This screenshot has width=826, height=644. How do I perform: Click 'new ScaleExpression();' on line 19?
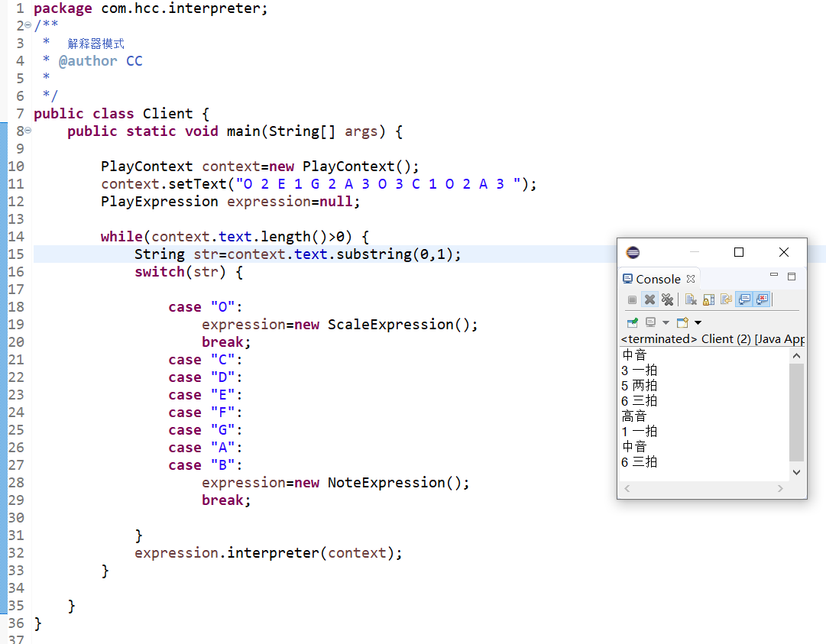point(386,325)
